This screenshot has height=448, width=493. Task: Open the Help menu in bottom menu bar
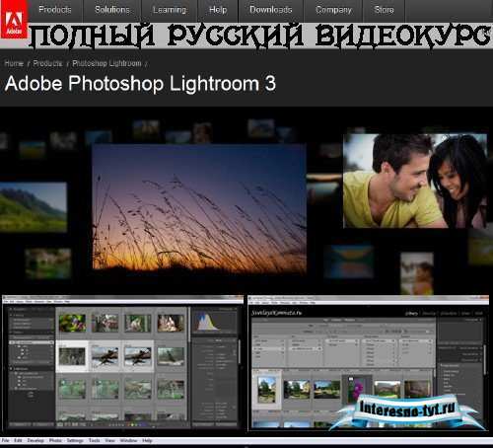[147, 440]
